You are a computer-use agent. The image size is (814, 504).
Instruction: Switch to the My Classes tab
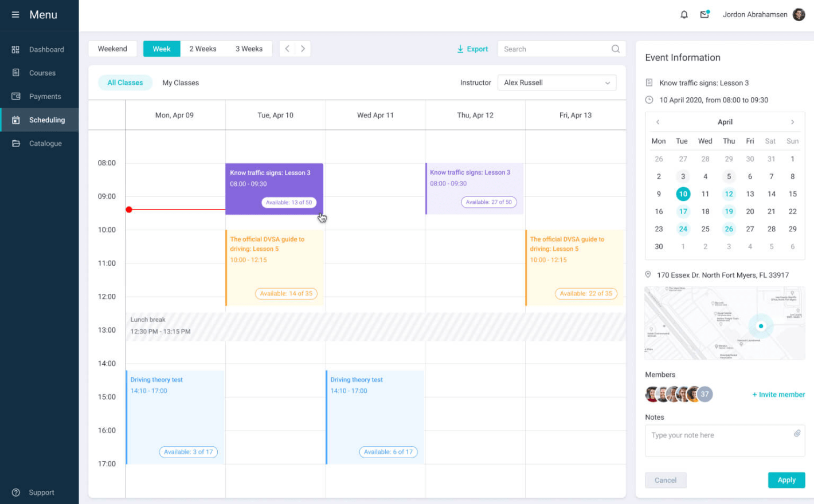[181, 82]
